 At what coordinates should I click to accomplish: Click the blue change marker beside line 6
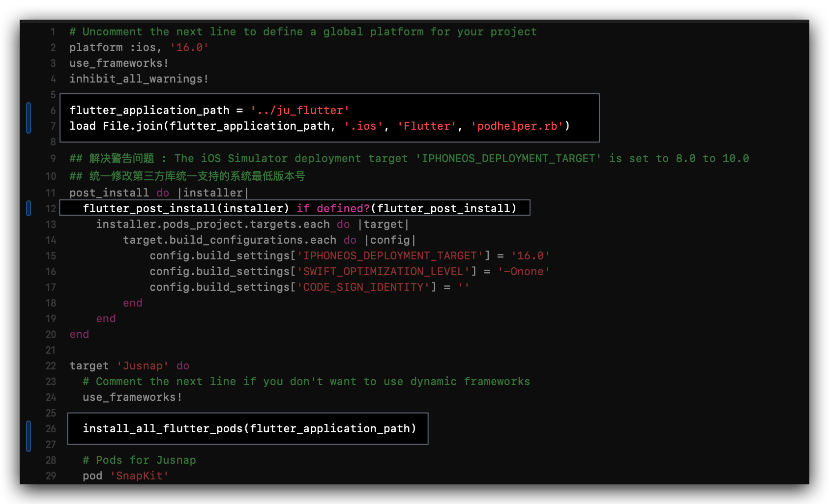click(29, 118)
